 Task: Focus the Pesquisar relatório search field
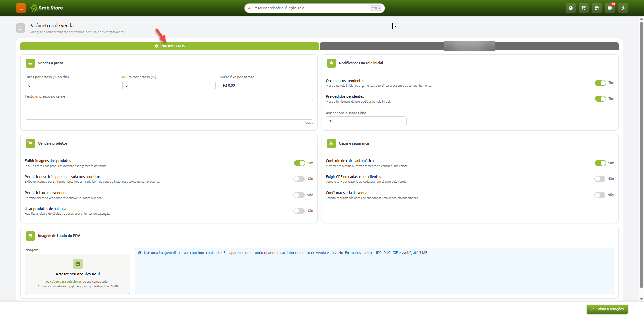tap(314, 8)
